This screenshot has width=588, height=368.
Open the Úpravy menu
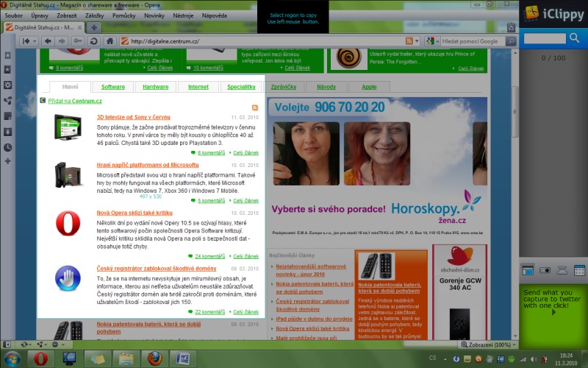point(40,15)
